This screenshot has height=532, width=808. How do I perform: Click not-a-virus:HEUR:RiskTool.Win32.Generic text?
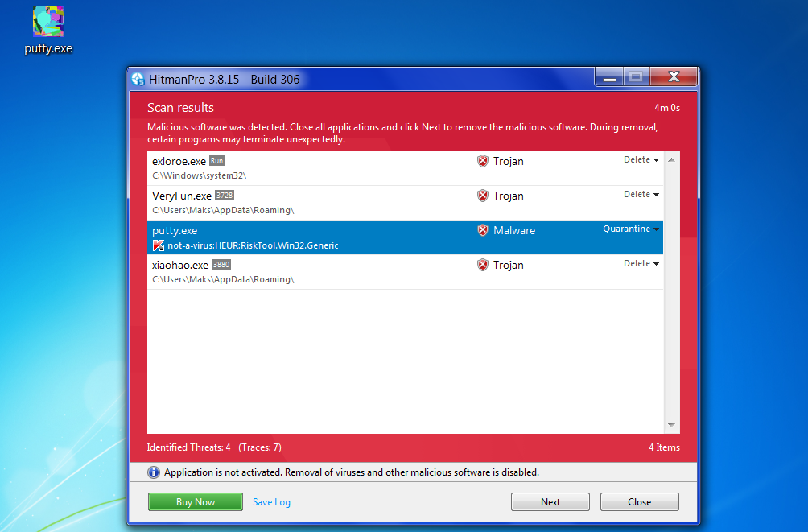[x=253, y=246]
